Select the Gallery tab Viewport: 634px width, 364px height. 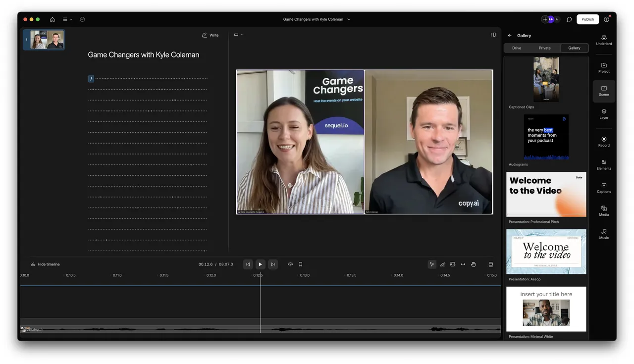tap(575, 48)
